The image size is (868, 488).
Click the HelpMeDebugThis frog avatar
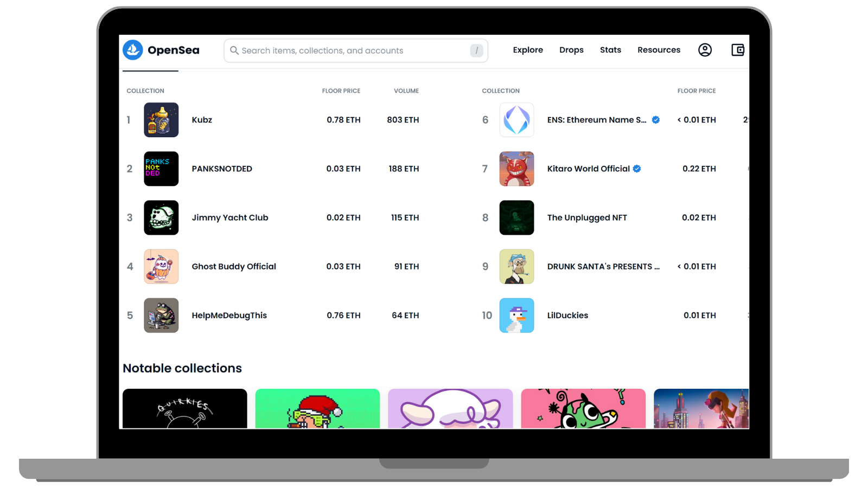pyautogui.click(x=161, y=315)
